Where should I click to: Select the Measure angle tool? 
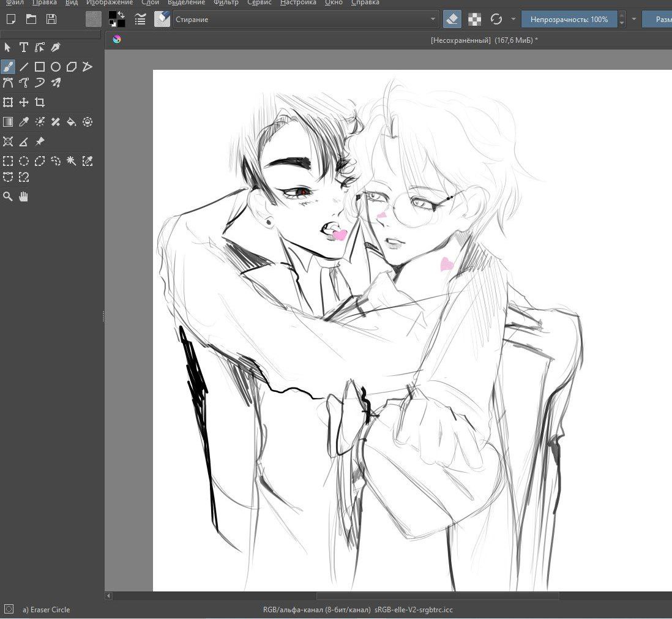(x=24, y=141)
